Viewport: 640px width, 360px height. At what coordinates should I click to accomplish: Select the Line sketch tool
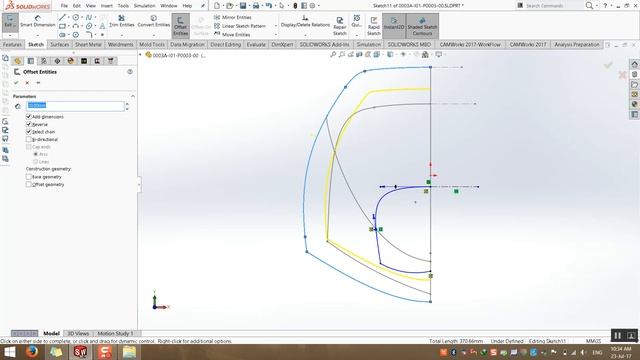[x=62, y=18]
